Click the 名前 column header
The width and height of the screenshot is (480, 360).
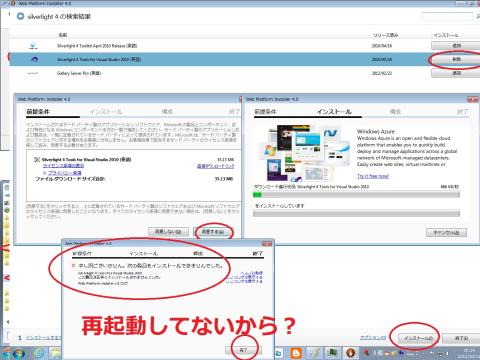point(63,35)
